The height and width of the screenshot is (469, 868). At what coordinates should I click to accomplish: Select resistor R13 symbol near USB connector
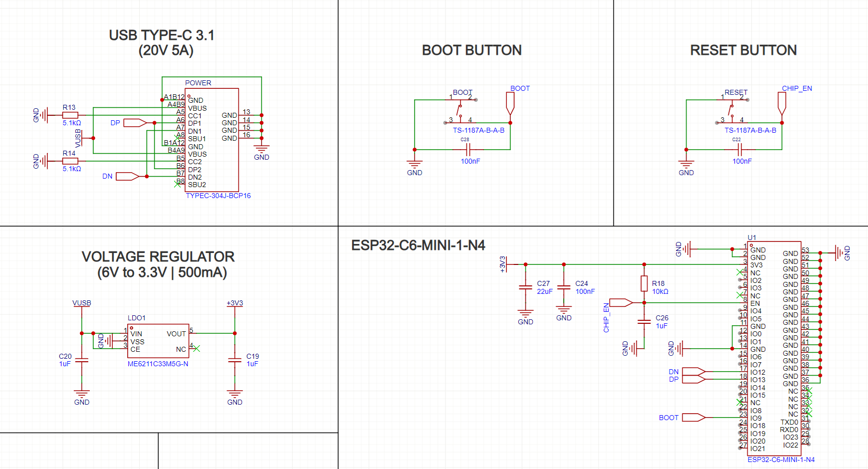70,115
